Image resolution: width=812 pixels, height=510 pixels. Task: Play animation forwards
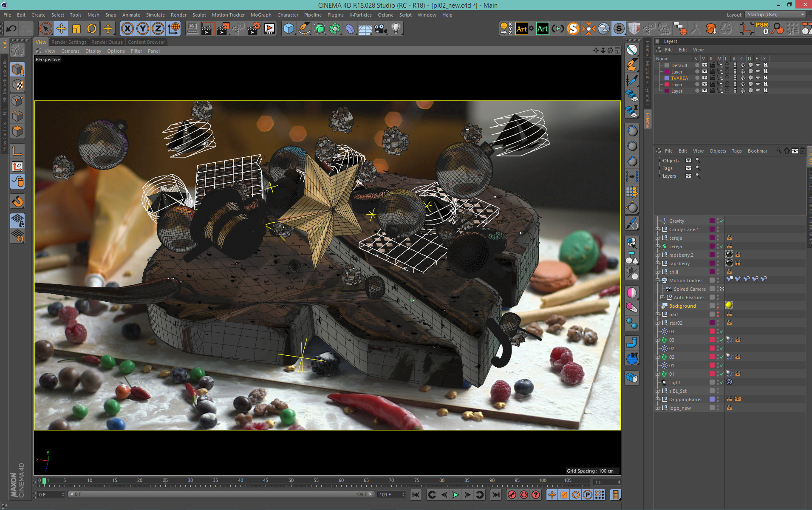pyautogui.click(x=456, y=494)
